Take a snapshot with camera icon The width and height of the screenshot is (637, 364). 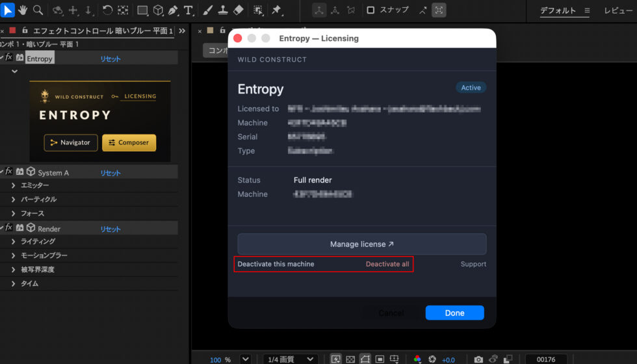pyautogui.click(x=478, y=359)
